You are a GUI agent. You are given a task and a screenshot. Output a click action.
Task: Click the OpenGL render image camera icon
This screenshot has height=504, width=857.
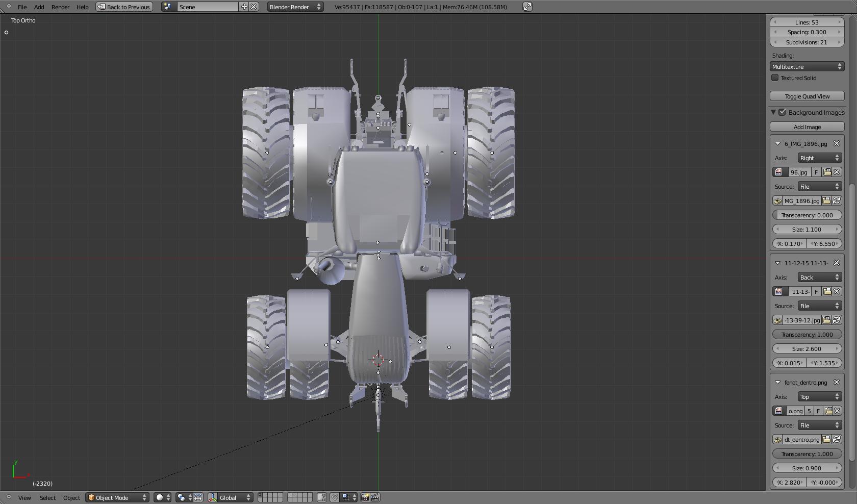pyautogui.click(x=365, y=498)
